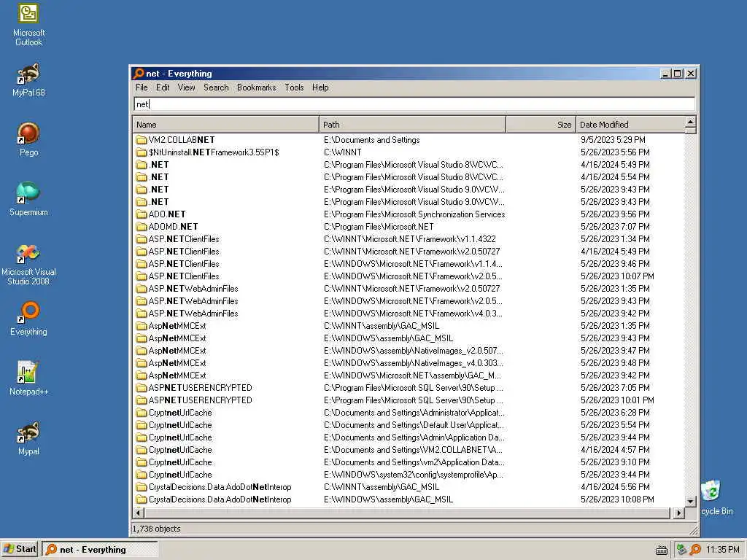Image resolution: width=747 pixels, height=560 pixels.
Task: Sort results by Path column header
Action: (x=413, y=124)
